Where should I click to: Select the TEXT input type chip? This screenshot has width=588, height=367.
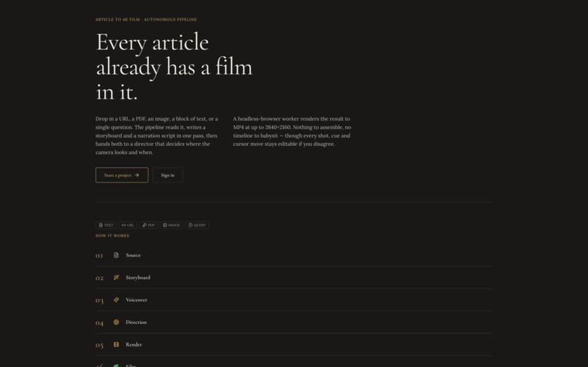pos(106,225)
